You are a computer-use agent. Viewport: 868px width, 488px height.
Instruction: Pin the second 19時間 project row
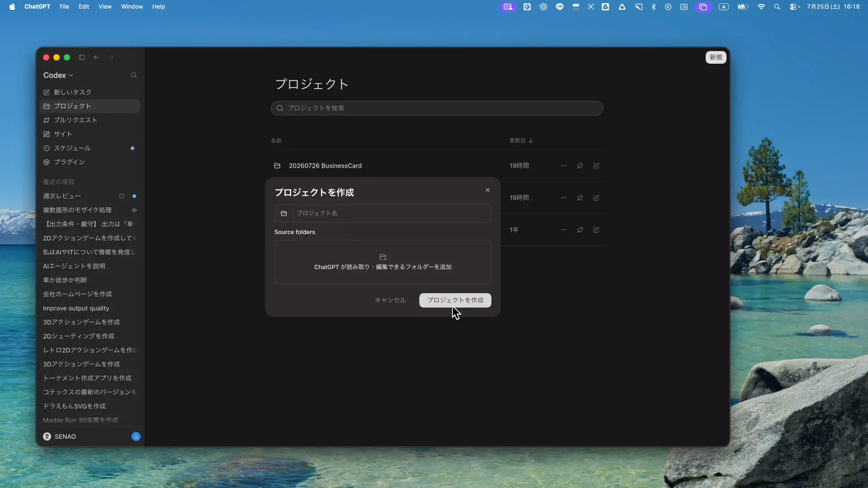point(580,198)
